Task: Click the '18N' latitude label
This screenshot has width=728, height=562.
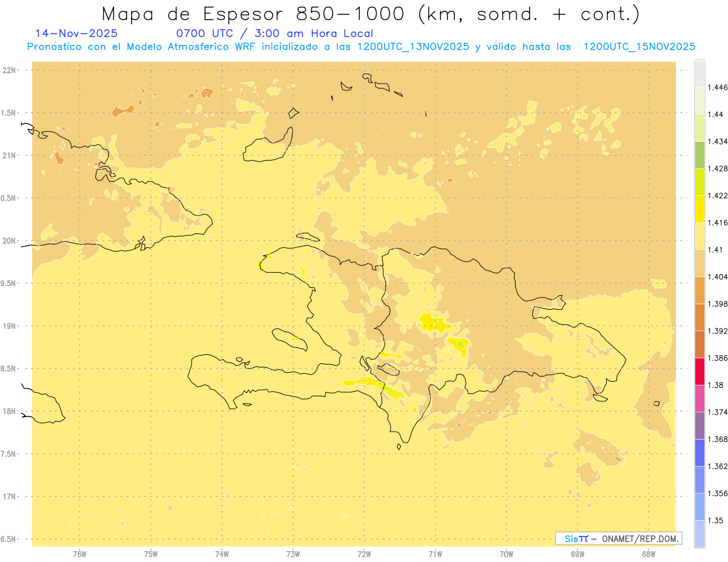Action: pyautogui.click(x=10, y=411)
